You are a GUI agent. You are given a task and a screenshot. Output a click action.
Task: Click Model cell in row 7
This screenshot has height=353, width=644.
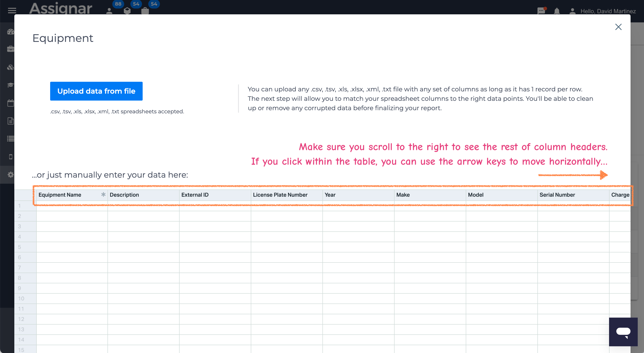coord(502,268)
